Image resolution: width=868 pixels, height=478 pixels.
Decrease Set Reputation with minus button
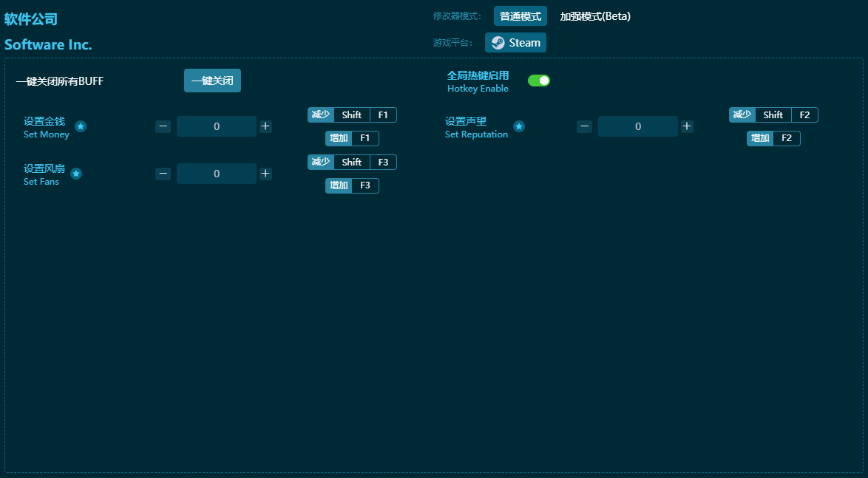pyautogui.click(x=584, y=126)
